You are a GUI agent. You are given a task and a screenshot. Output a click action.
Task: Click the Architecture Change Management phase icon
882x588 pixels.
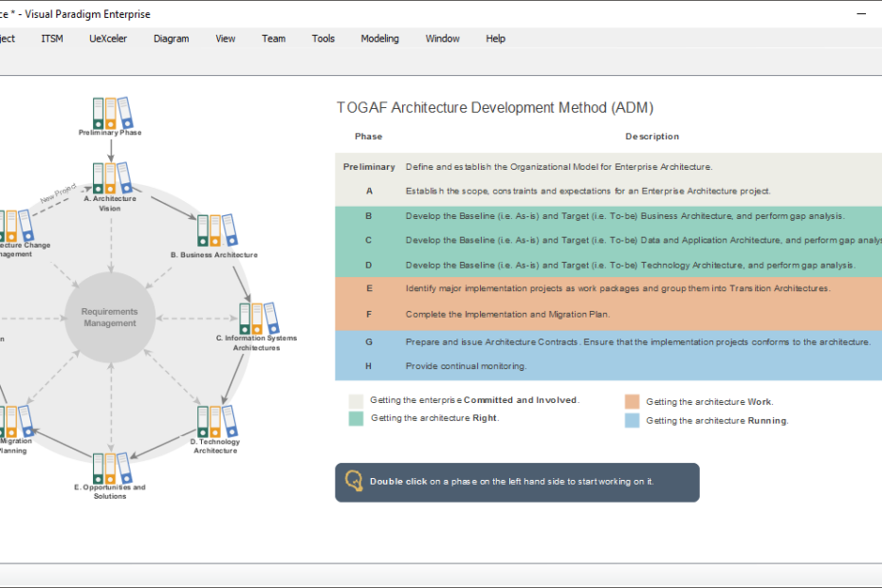(x=14, y=225)
